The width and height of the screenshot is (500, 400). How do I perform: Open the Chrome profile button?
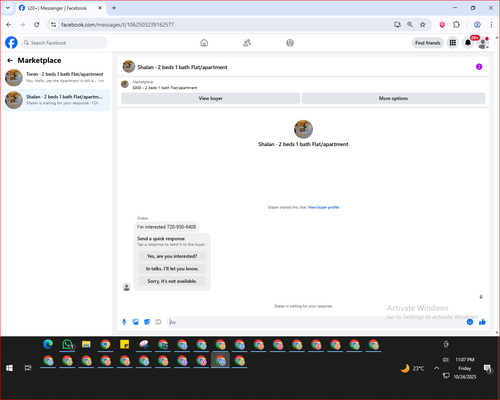[477, 24]
